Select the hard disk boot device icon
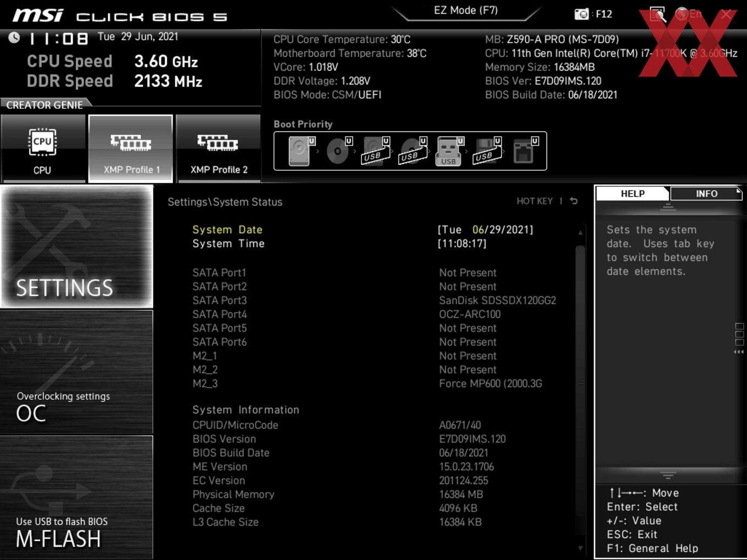Viewport: 747px width, 560px height. point(300,151)
